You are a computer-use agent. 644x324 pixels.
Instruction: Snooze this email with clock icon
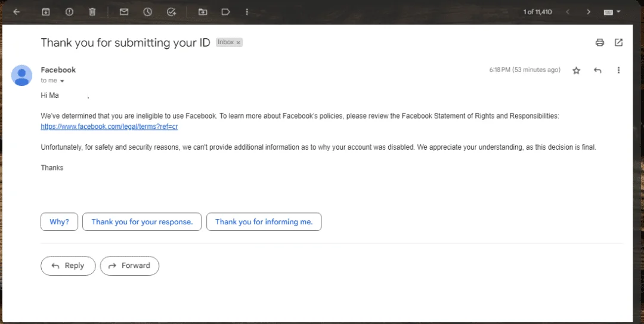pos(147,12)
